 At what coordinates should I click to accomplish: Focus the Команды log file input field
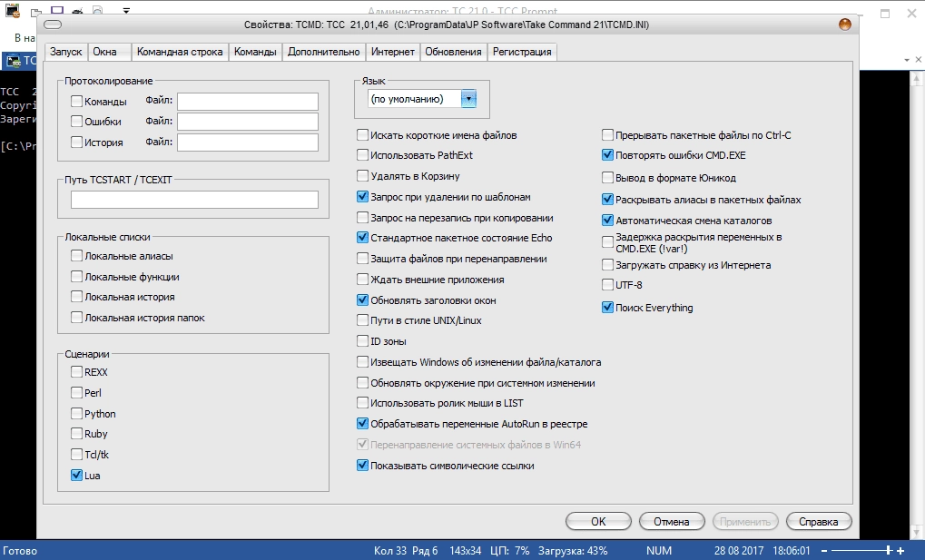(x=248, y=102)
